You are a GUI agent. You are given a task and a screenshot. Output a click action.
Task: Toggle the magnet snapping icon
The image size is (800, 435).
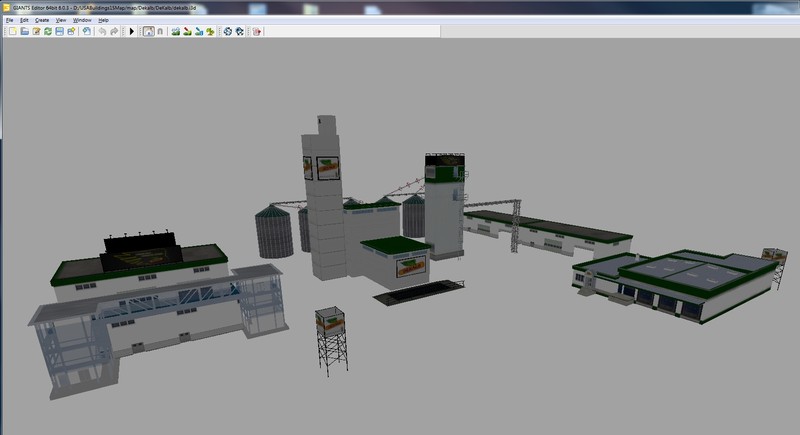(x=160, y=32)
